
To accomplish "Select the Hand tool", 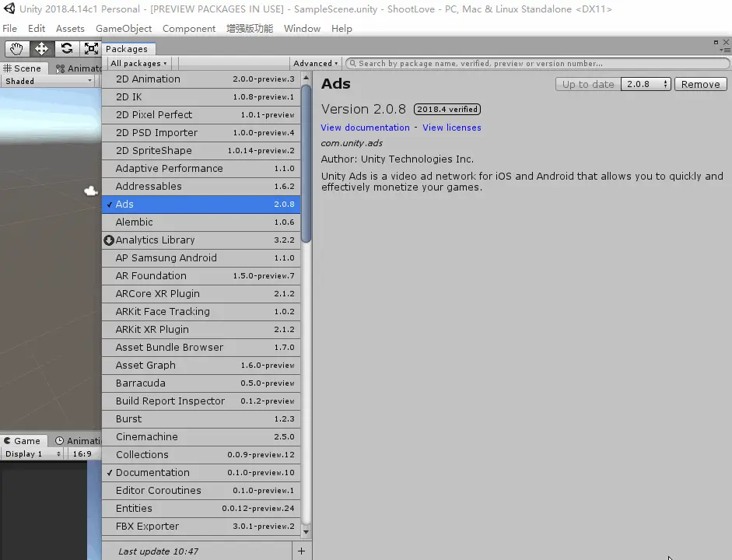I will (17, 48).
